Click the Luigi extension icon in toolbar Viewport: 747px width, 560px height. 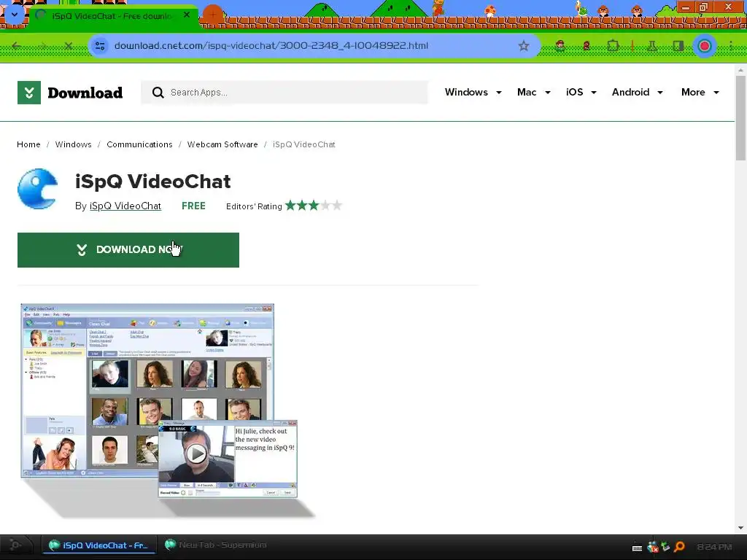[560, 46]
